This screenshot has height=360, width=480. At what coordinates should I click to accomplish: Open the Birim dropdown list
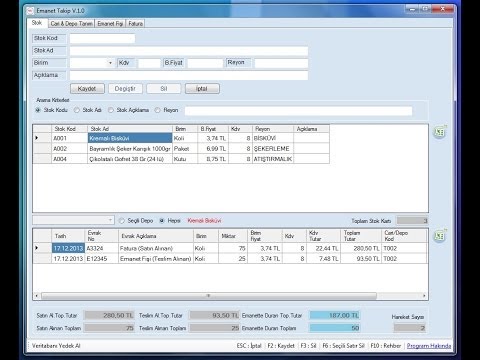[x=110, y=63]
